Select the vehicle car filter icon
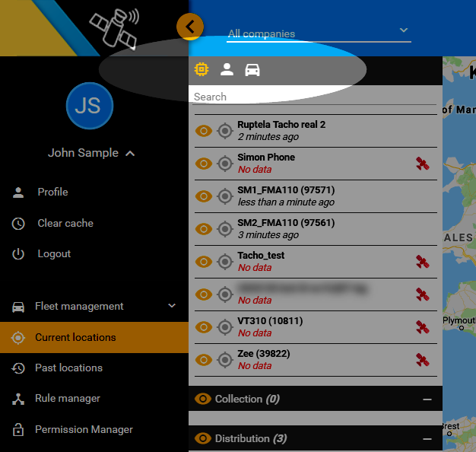476x452 pixels. click(252, 70)
